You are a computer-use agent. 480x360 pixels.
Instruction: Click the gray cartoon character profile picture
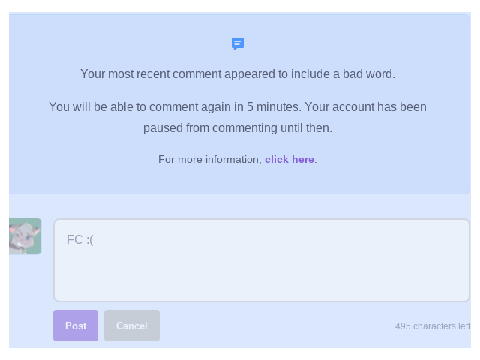(x=25, y=236)
